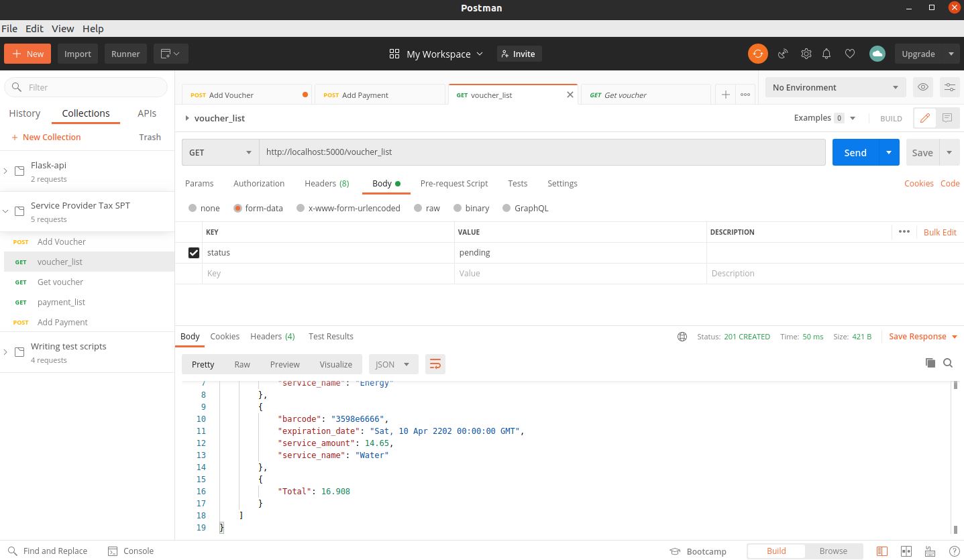Viewport: 964px width, 560px height.
Task: Open Find and Replace in status bar
Action: [x=47, y=551]
